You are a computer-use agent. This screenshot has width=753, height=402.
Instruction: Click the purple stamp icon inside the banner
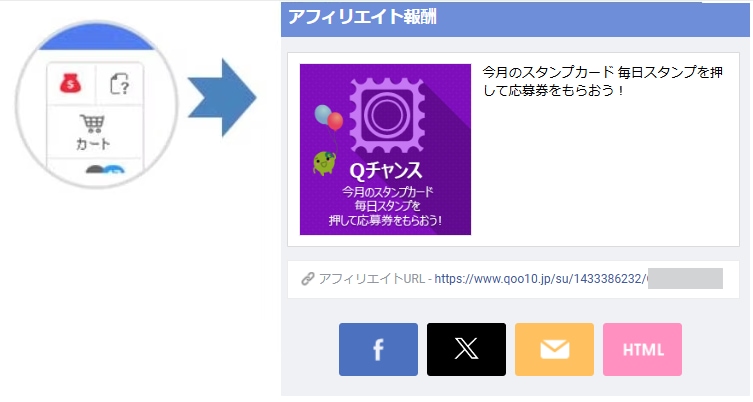click(x=387, y=115)
